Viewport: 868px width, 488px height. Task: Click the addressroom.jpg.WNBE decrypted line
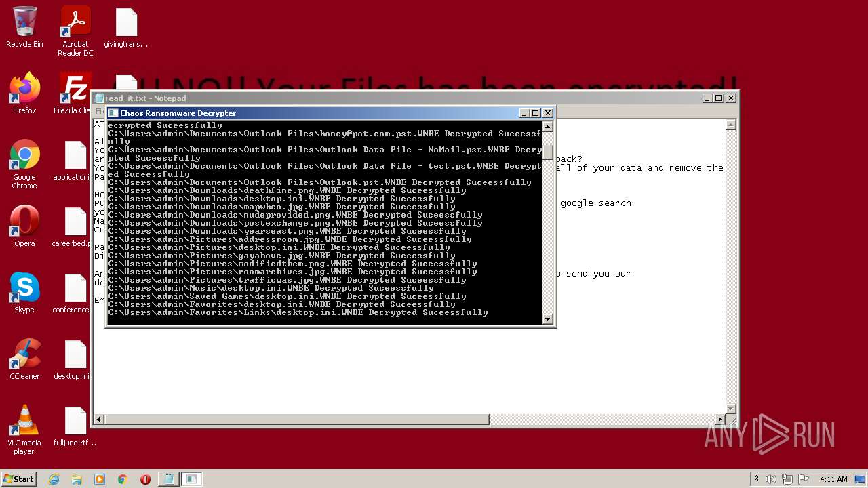coord(290,239)
